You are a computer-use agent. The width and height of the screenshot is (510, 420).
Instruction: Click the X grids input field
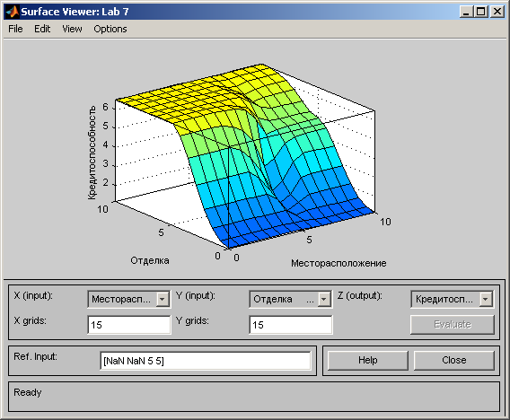tap(128, 325)
